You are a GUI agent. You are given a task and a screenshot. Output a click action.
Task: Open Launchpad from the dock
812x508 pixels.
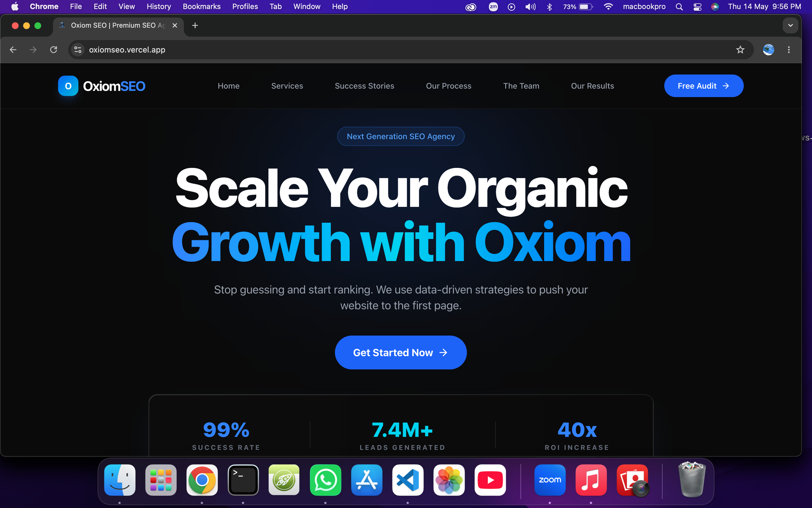[x=161, y=480]
